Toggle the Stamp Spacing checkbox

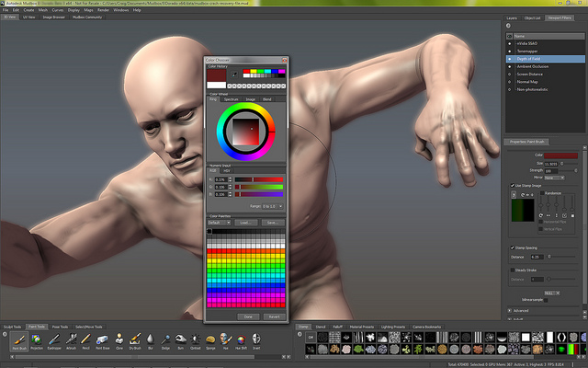pyautogui.click(x=512, y=247)
